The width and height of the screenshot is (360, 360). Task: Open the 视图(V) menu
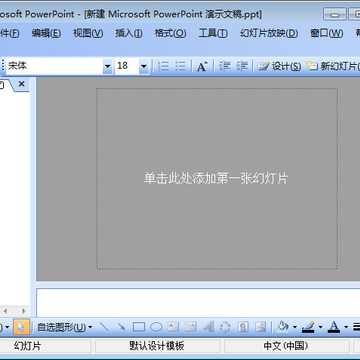[88, 33]
